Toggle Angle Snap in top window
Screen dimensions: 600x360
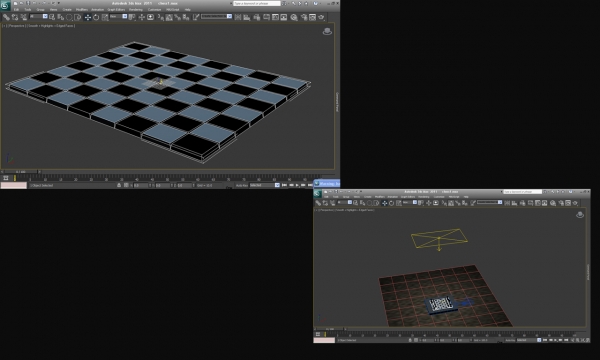169,17
